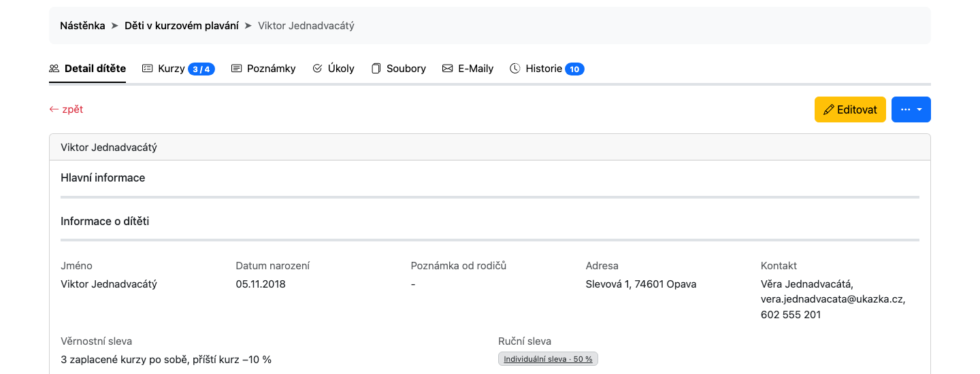Viewport: 980px width, 374px height.
Task: Click the contact name Věra Jednadvacátá
Action: pos(807,284)
